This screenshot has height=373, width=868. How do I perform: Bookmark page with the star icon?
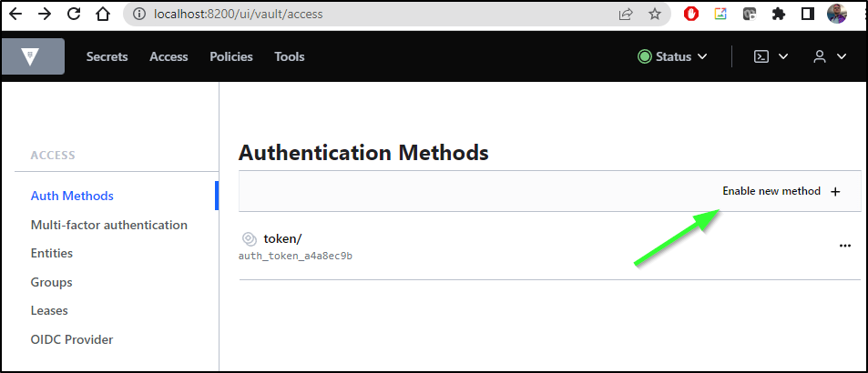[655, 14]
